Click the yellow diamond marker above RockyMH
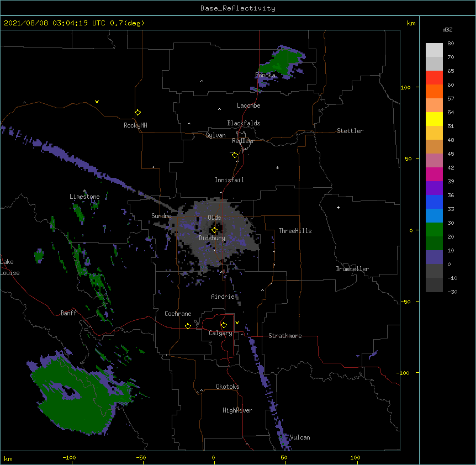The image size is (476, 465). point(137,113)
